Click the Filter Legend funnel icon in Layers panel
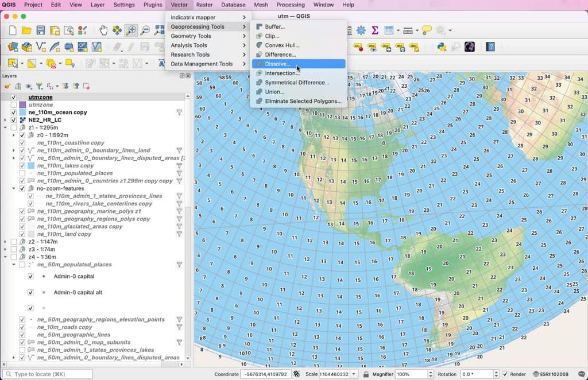588x380 pixels. coord(39,86)
